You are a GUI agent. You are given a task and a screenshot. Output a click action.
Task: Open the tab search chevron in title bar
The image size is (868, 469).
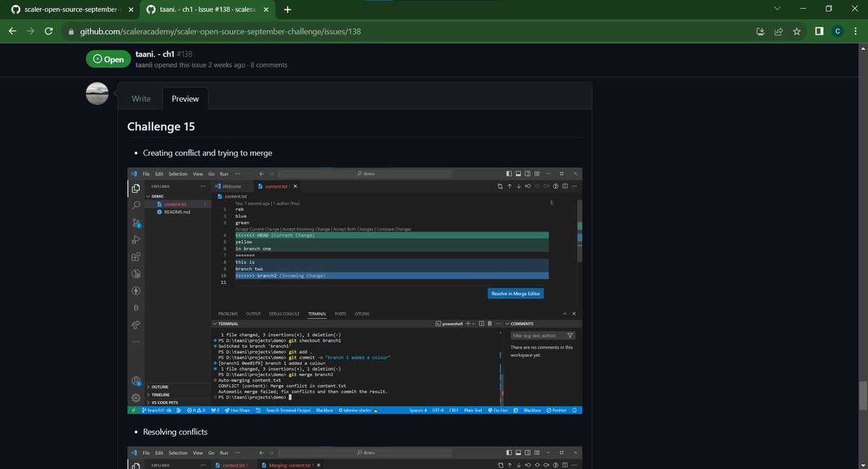pos(778,9)
